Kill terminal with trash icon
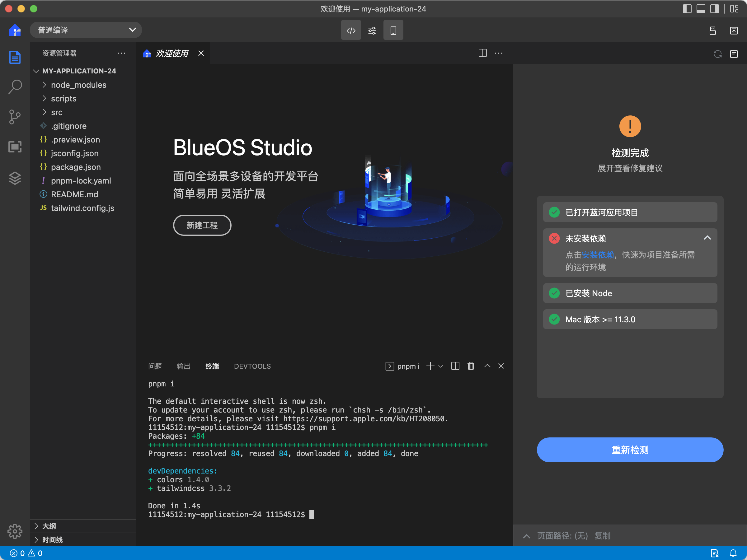This screenshot has height=560, width=747. (x=471, y=366)
